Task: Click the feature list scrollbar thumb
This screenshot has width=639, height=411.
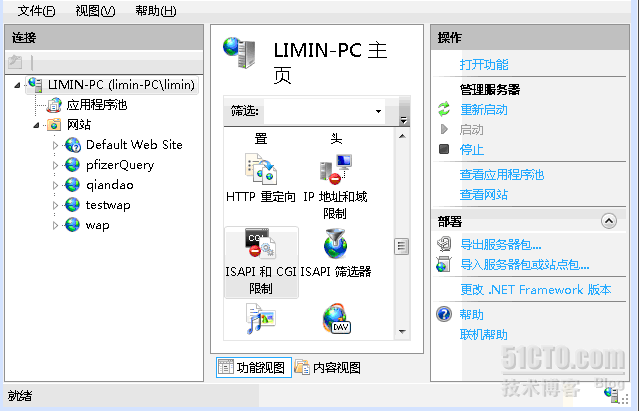Action: (401, 246)
